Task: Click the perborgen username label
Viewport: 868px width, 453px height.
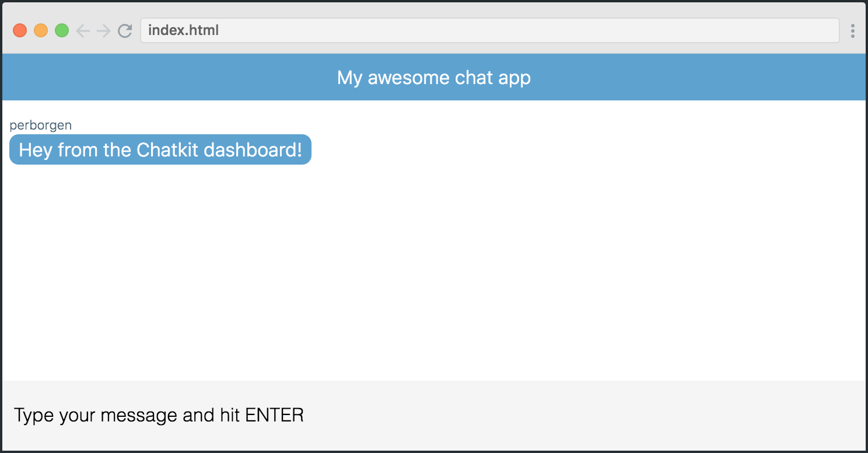Action: [41, 125]
